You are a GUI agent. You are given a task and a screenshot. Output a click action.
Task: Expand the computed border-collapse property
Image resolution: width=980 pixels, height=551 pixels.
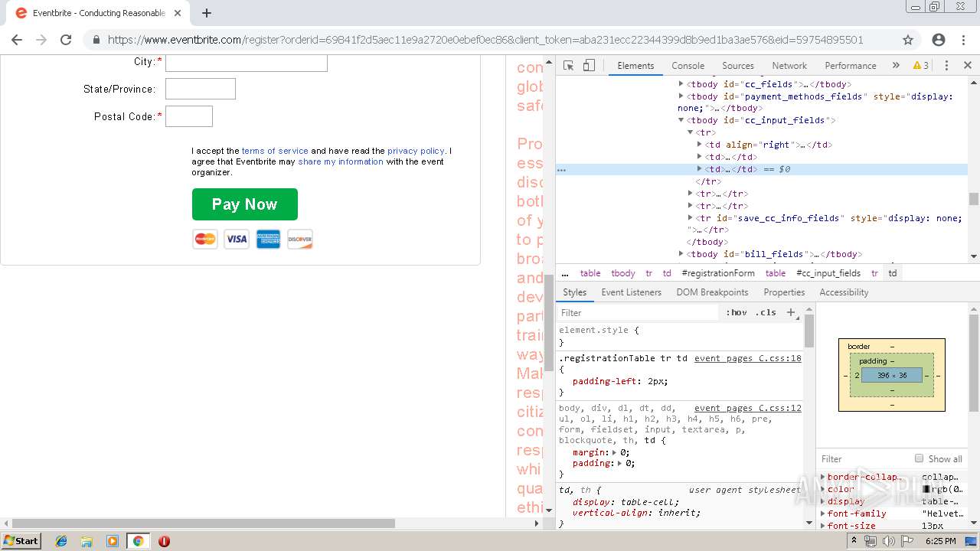[x=823, y=477]
